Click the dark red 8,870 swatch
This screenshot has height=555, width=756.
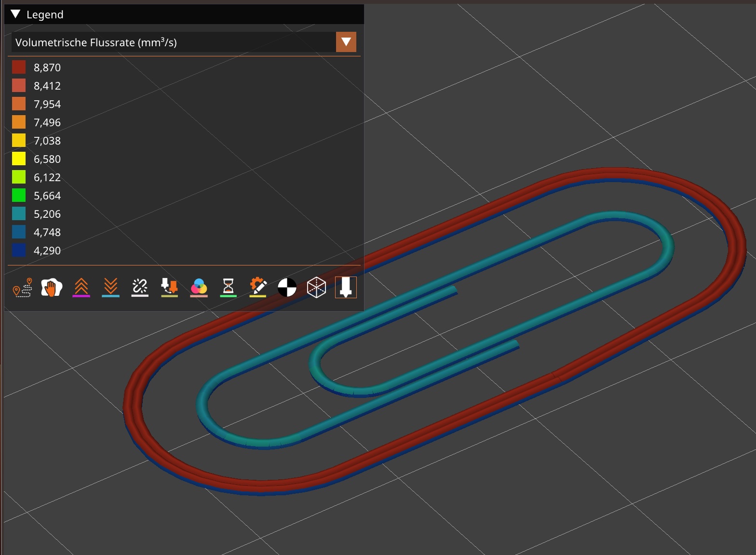pyautogui.click(x=19, y=67)
